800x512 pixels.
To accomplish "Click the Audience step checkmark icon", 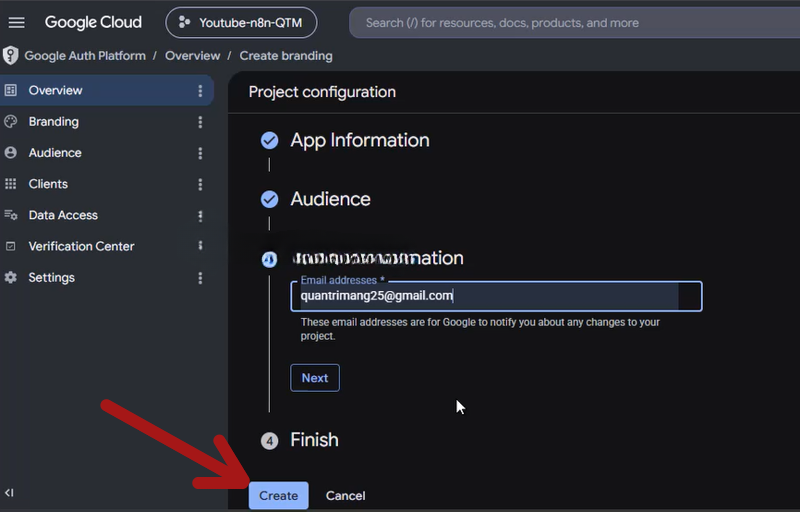I will point(269,199).
